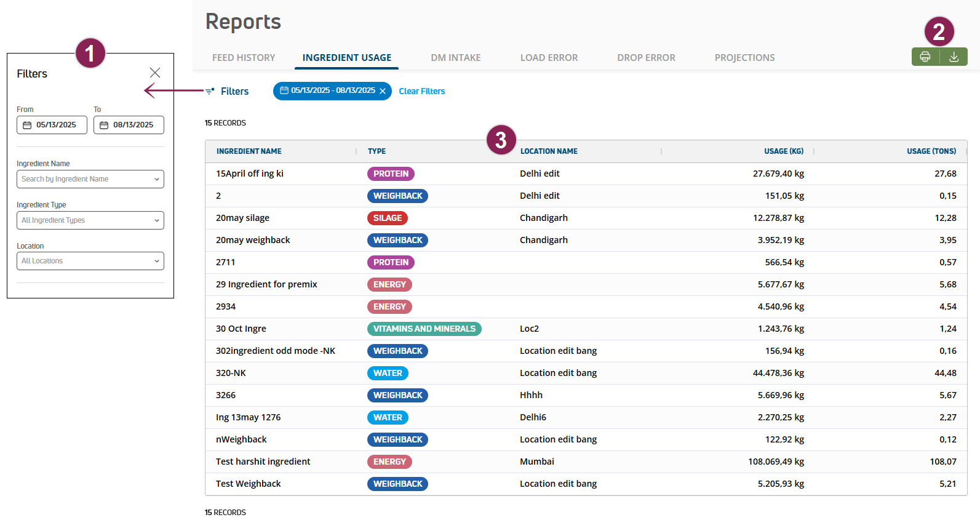The width and height of the screenshot is (980, 528).
Task: Remove the date range filter chip
Action: (x=383, y=91)
